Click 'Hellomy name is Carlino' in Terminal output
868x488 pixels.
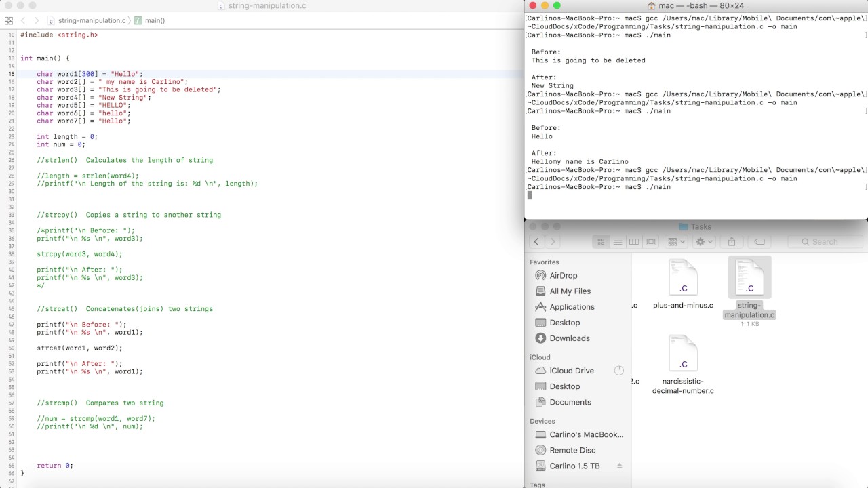pos(580,162)
